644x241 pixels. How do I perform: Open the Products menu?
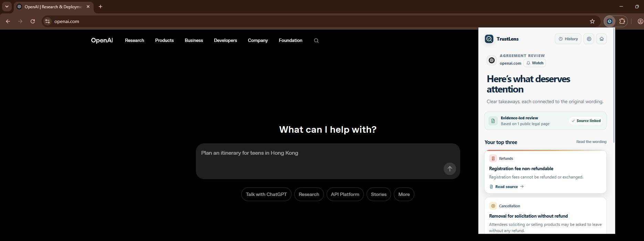pos(165,40)
